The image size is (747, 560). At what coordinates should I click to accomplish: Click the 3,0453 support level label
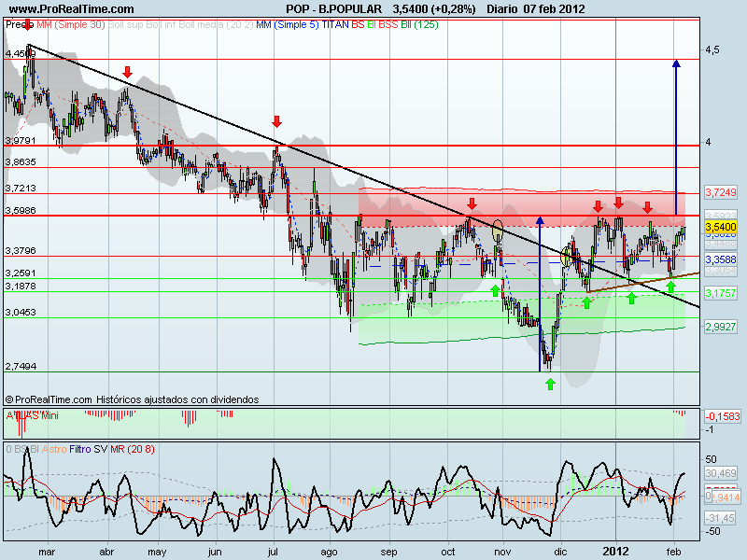pyautogui.click(x=20, y=313)
